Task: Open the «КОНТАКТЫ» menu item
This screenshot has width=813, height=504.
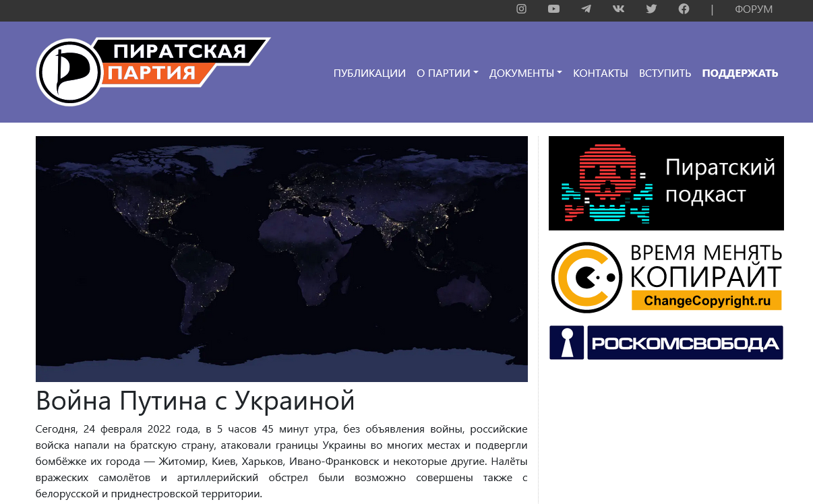Action: tap(600, 73)
